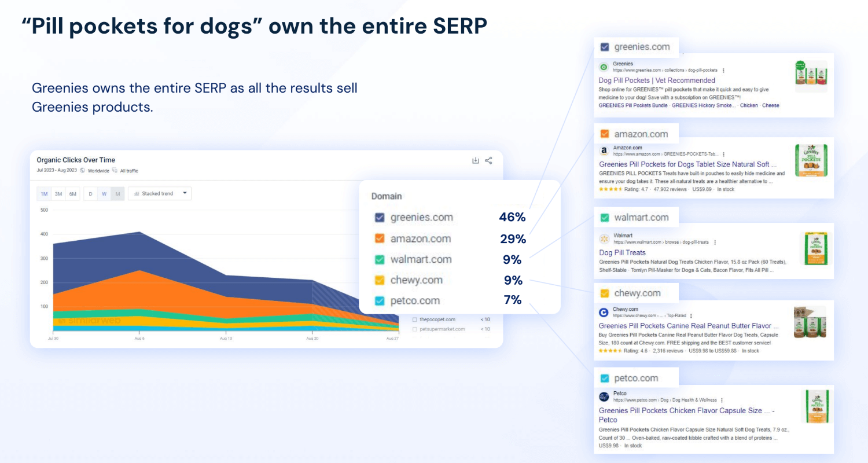The width and height of the screenshot is (868, 463).
Task: Uncheck amazon.com in the Domain legend
Action: tap(380, 238)
